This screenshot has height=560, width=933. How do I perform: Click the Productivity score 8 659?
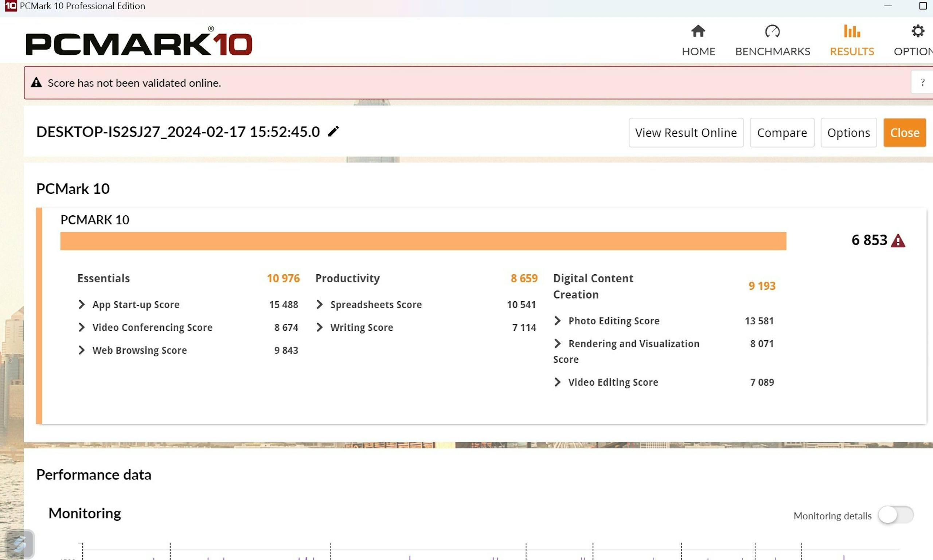click(524, 278)
